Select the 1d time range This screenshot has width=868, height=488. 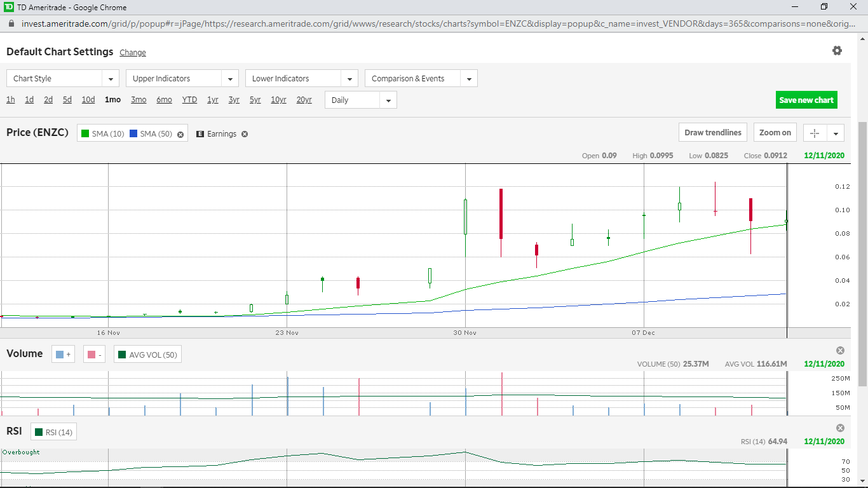click(29, 100)
